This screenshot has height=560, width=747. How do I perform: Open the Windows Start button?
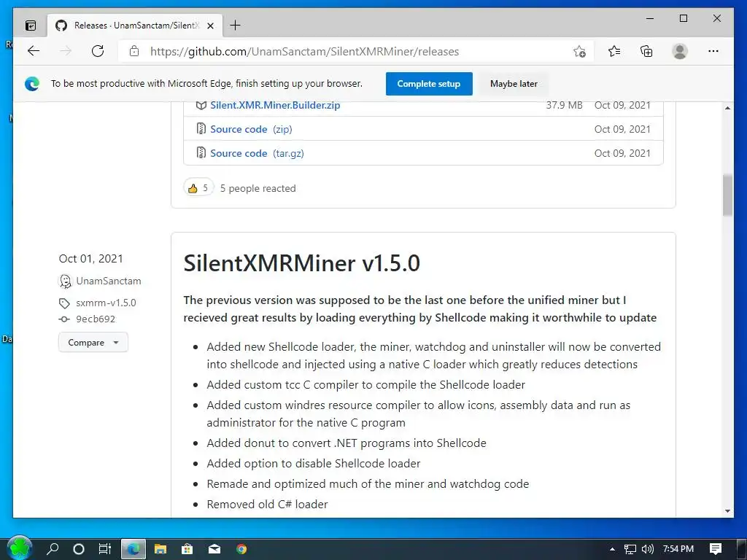click(x=19, y=548)
